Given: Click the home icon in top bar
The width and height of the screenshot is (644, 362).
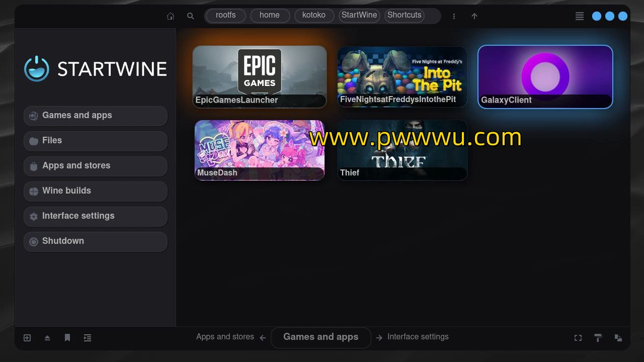Looking at the screenshot, I should (171, 16).
